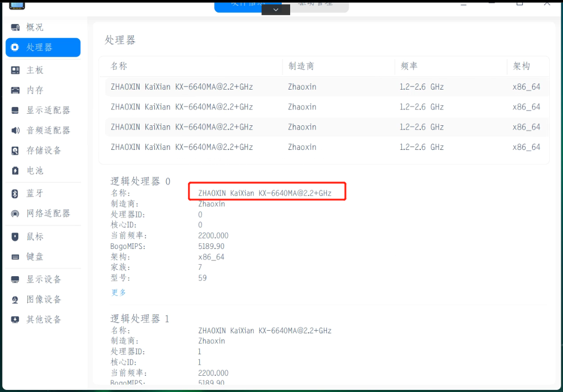Click 型号 value 59 under 逻辑处理器 0
Screen dimensions: 563x392
[x=203, y=278]
